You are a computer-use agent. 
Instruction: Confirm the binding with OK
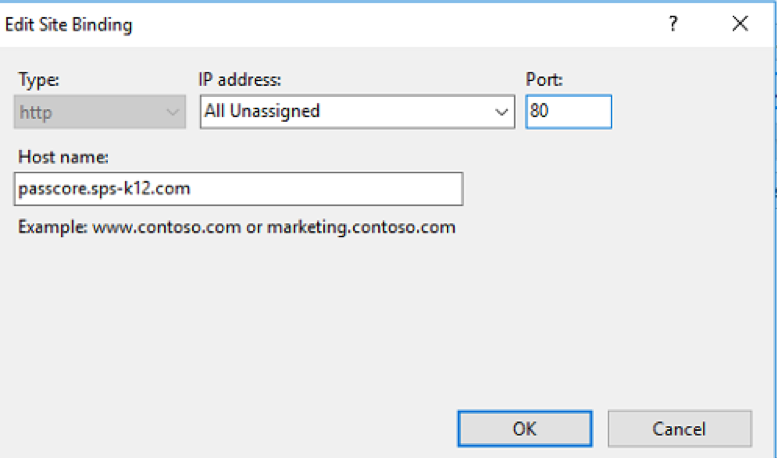pos(525,428)
